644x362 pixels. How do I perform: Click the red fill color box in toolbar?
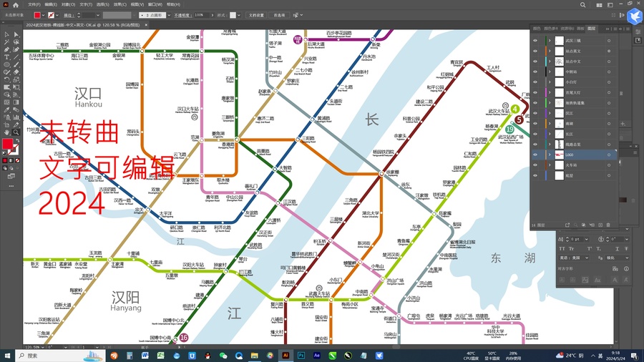click(x=8, y=144)
